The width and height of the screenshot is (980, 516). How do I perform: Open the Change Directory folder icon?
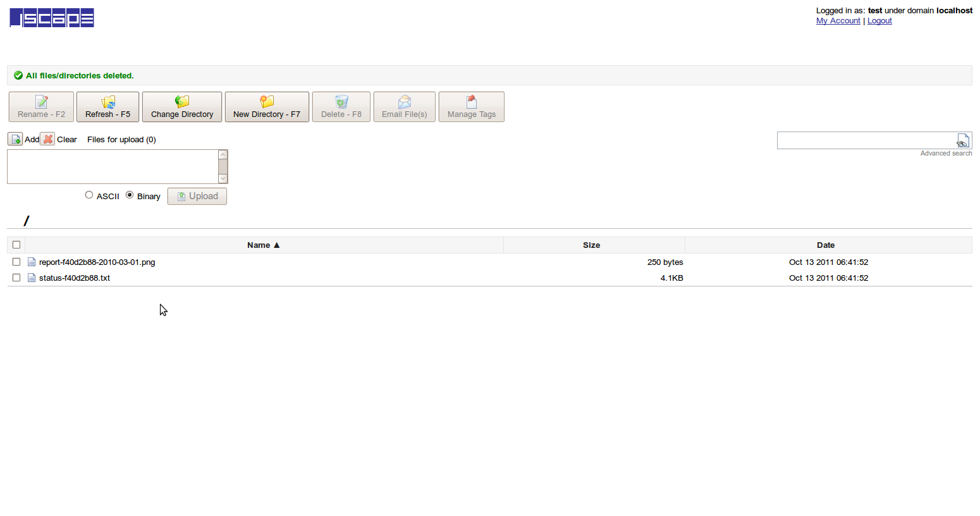[181, 102]
